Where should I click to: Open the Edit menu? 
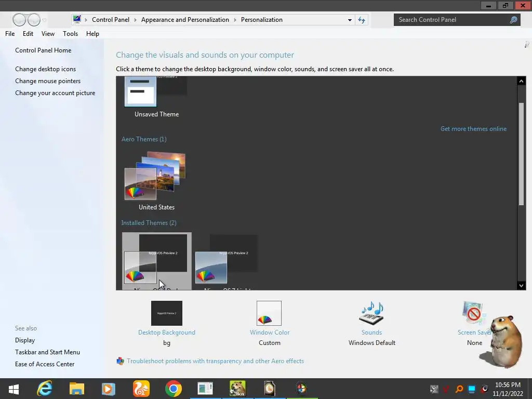[x=28, y=34]
